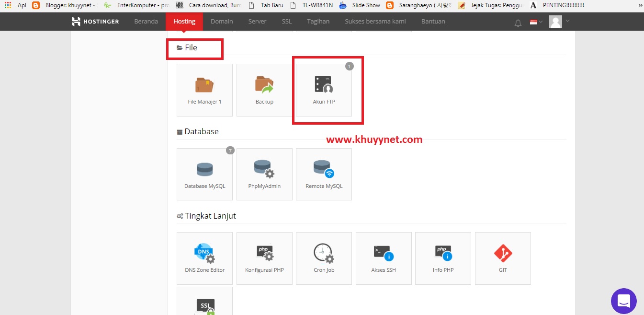Open the language flag dropdown
Screen dimensions: 644x315
point(536,22)
